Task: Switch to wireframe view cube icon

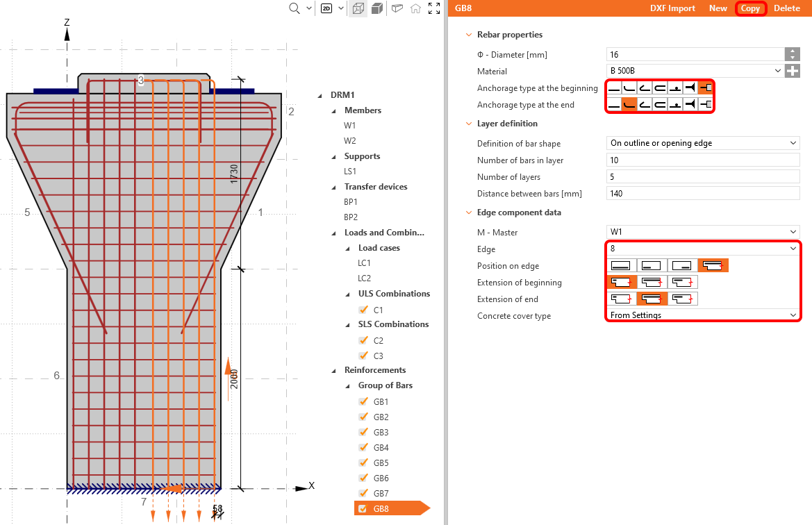Action: [358, 9]
